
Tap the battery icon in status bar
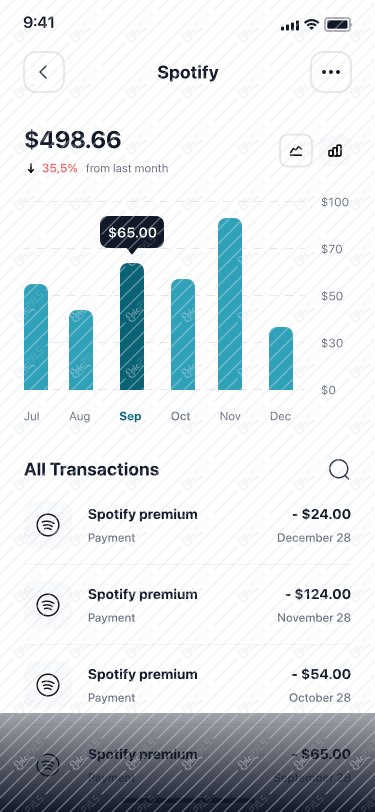338,24
